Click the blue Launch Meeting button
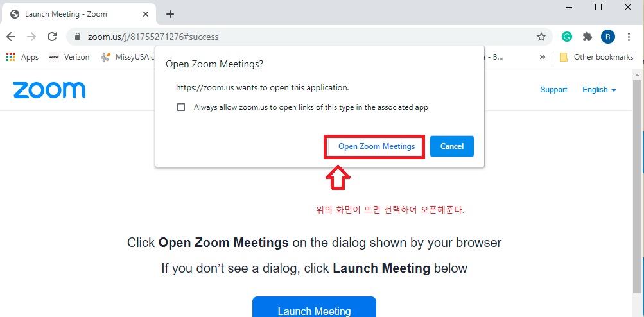644x317 pixels. [x=314, y=308]
